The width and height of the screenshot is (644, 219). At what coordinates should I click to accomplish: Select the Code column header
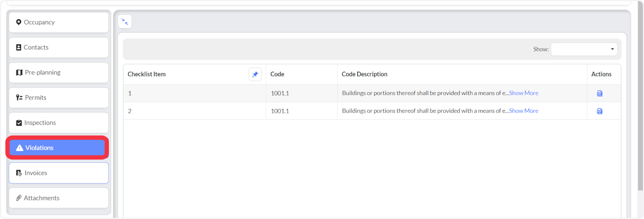point(277,74)
